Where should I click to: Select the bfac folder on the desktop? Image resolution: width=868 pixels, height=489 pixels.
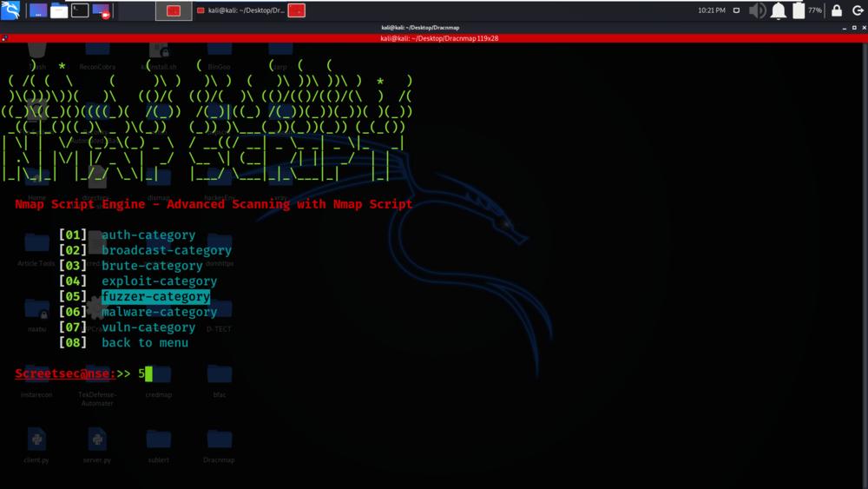(220, 380)
